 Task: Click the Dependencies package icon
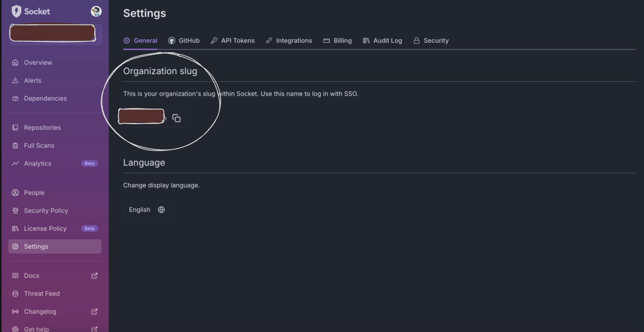15,98
